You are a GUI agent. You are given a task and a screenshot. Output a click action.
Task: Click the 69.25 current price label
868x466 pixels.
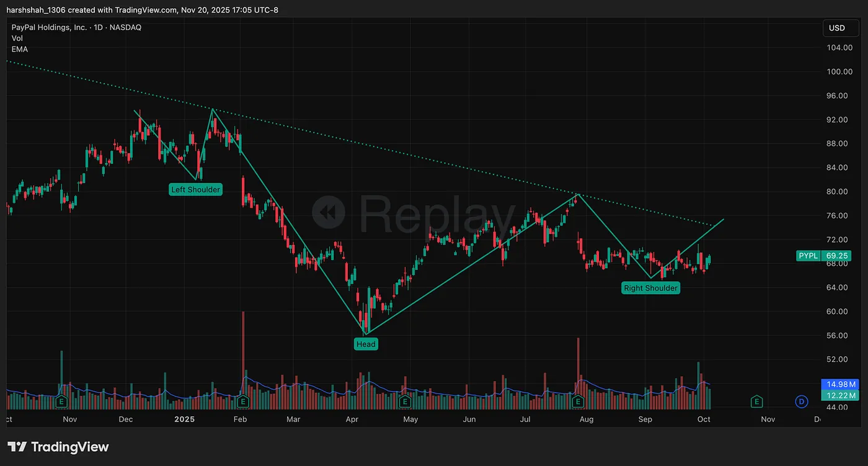pyautogui.click(x=836, y=256)
